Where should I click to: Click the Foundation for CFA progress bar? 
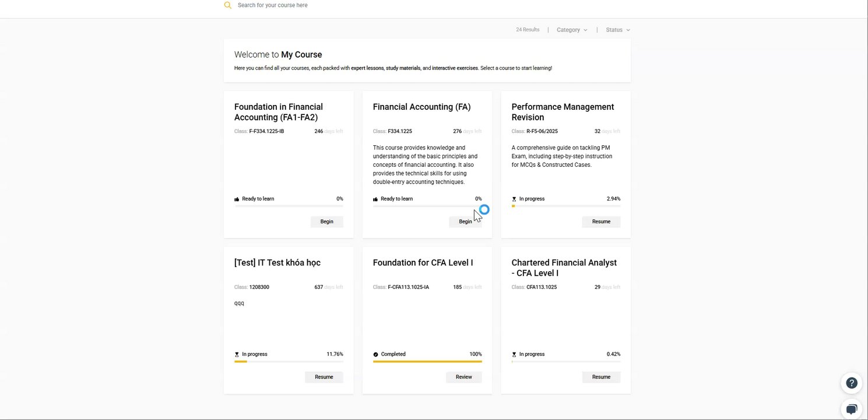427,362
